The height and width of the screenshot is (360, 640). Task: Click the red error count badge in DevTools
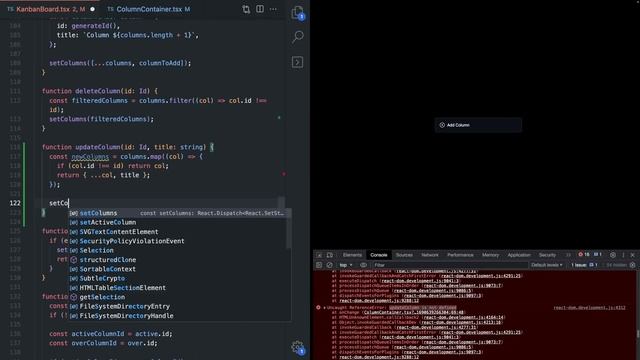point(584,255)
